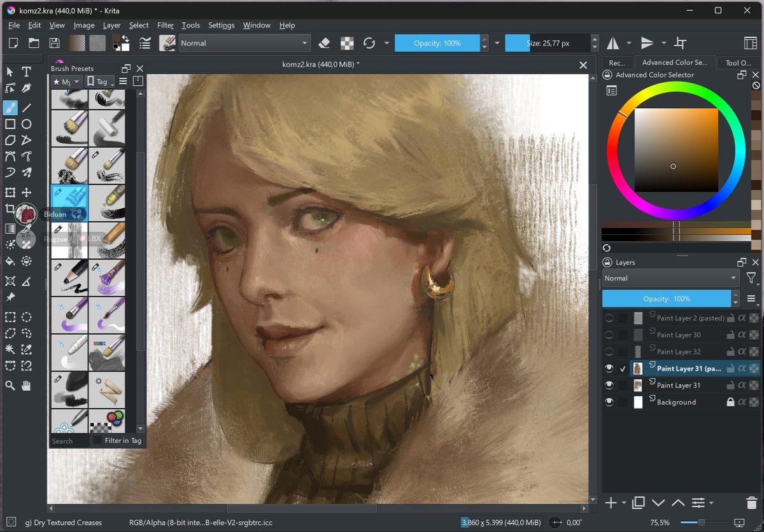Activate the wrap around mode icon
Image resolution: width=764 pixels, height=532 pixels.
(x=680, y=43)
